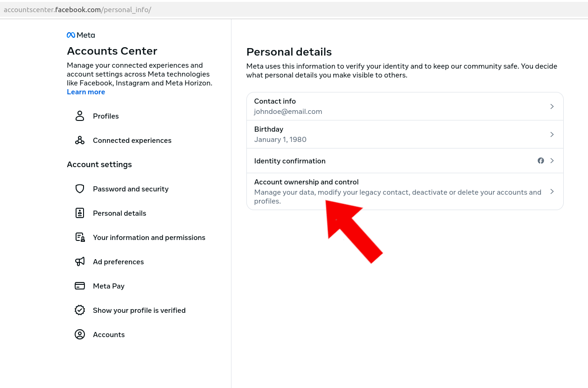Screen dimensions: 588x388
Task: Select Show your profile is verified
Action: [x=139, y=310]
